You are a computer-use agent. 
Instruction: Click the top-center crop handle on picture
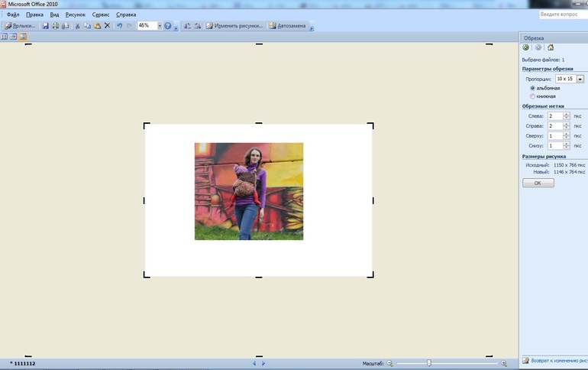259,123
